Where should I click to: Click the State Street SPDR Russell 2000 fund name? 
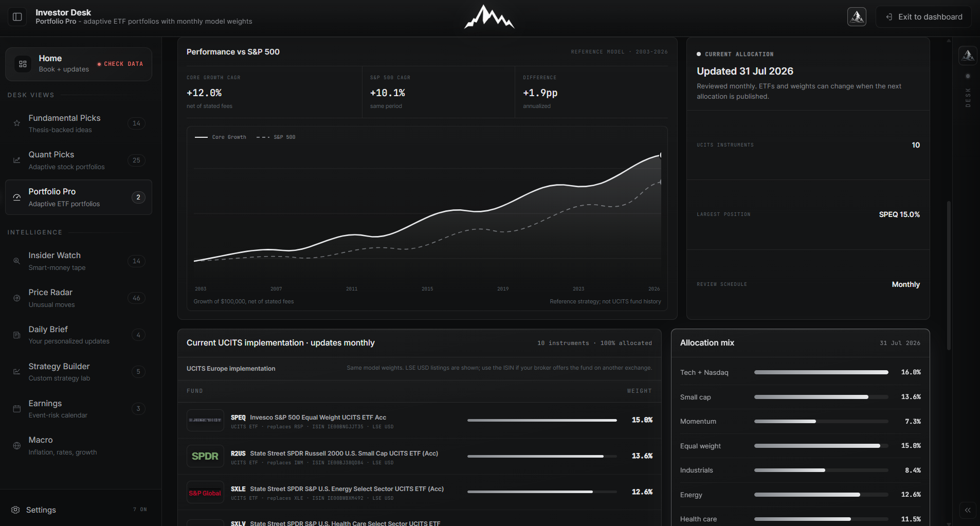tap(344, 454)
